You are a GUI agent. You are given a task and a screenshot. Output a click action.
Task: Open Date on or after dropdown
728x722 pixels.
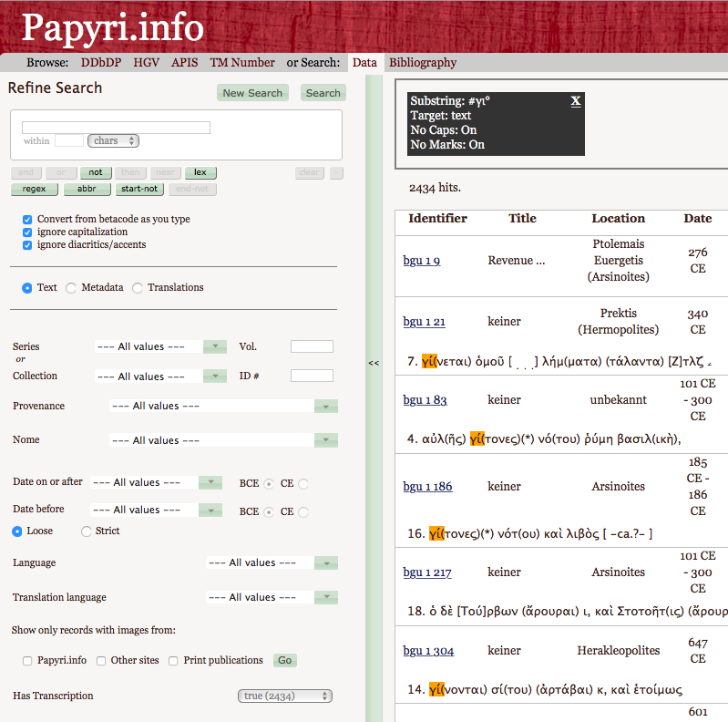[x=210, y=482]
